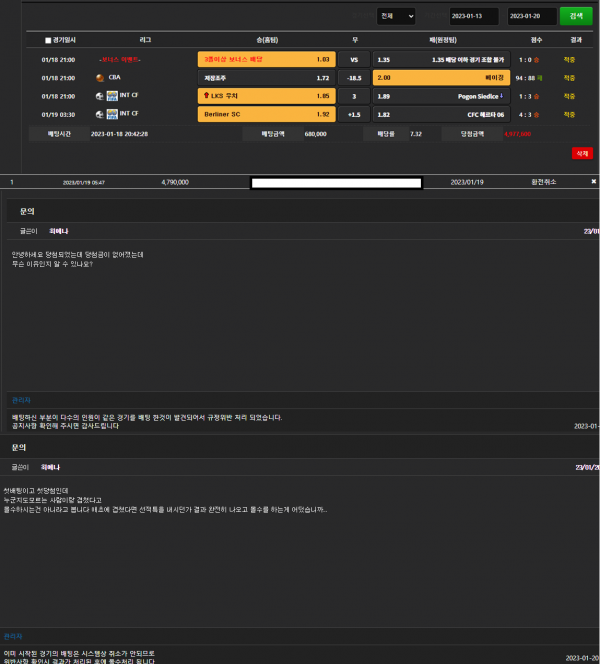The image size is (600, 664).
Task: Select the Pogon Siedlce 1.89 odds box
Action: tap(441, 96)
